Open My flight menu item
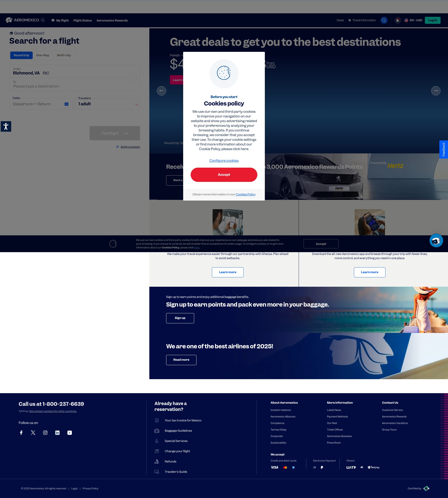The height and width of the screenshot is (498, 448). pyautogui.click(x=60, y=21)
